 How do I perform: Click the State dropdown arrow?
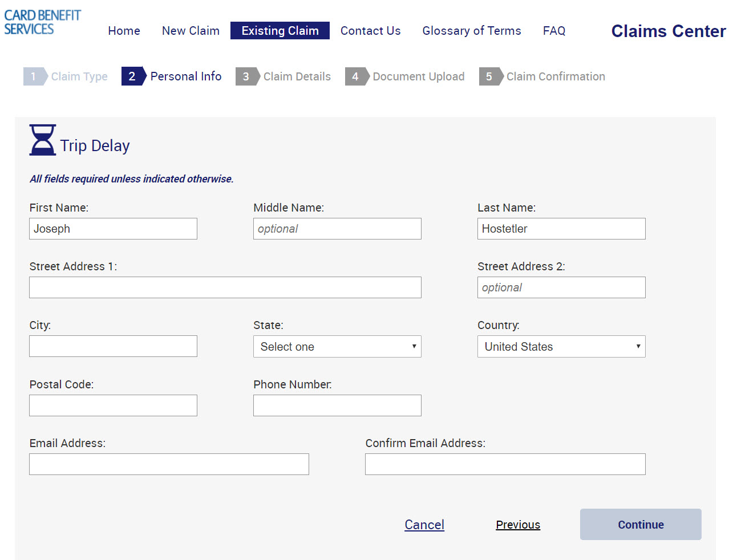pos(413,346)
